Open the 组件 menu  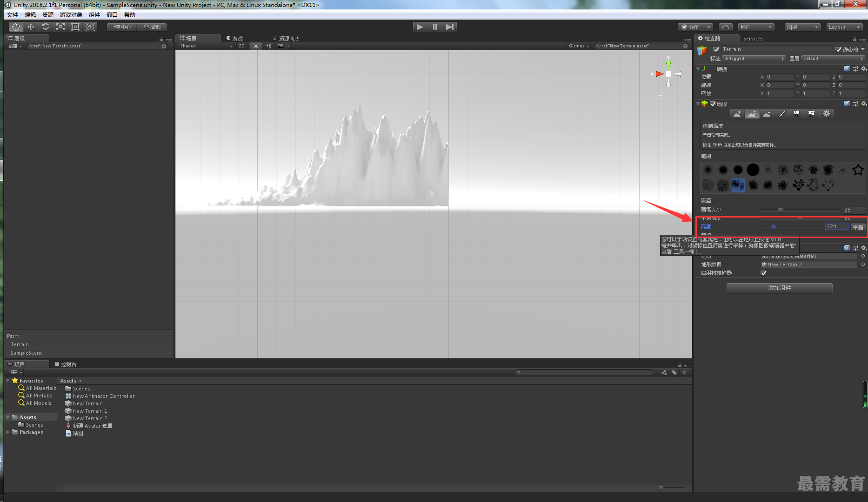(94, 15)
